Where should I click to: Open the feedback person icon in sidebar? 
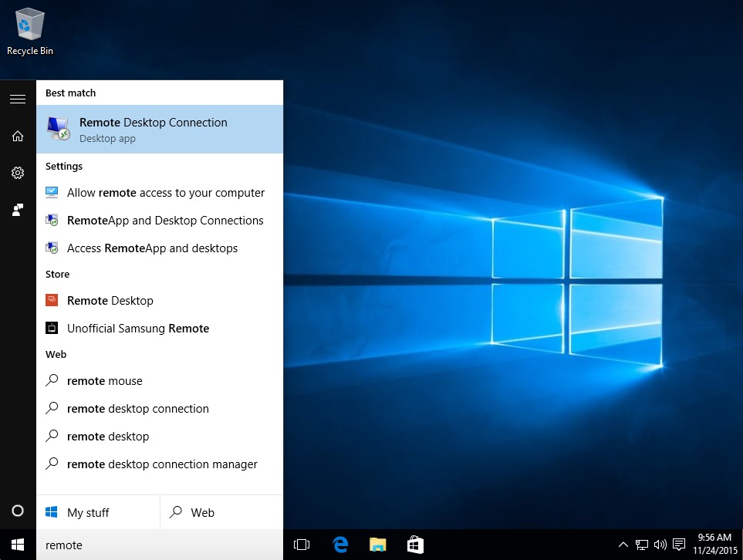pyautogui.click(x=18, y=210)
